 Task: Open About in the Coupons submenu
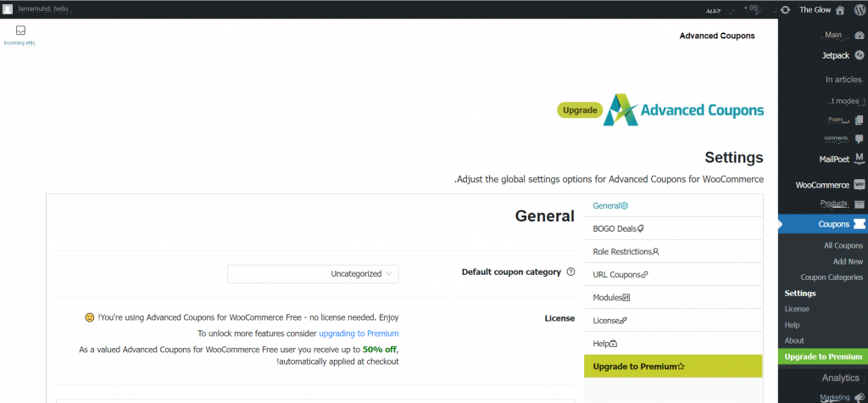click(x=794, y=340)
